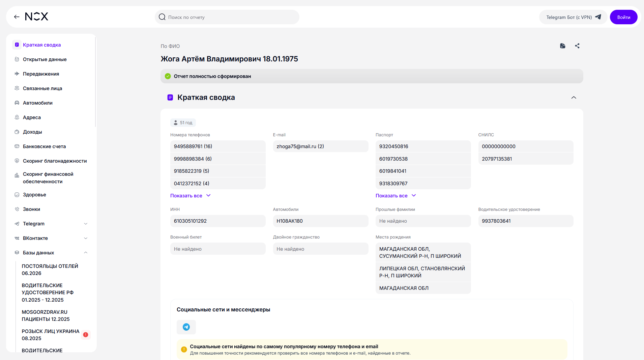Open ПОСТОЯЛЬЦЫ ОТЕЛЕЙ 06.2026 database

click(x=50, y=270)
